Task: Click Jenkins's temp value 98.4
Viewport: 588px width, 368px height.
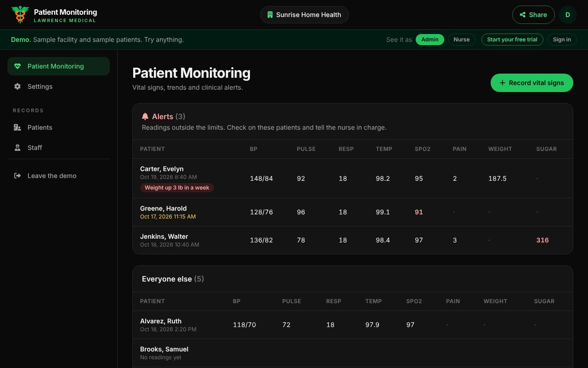Action: click(x=383, y=240)
